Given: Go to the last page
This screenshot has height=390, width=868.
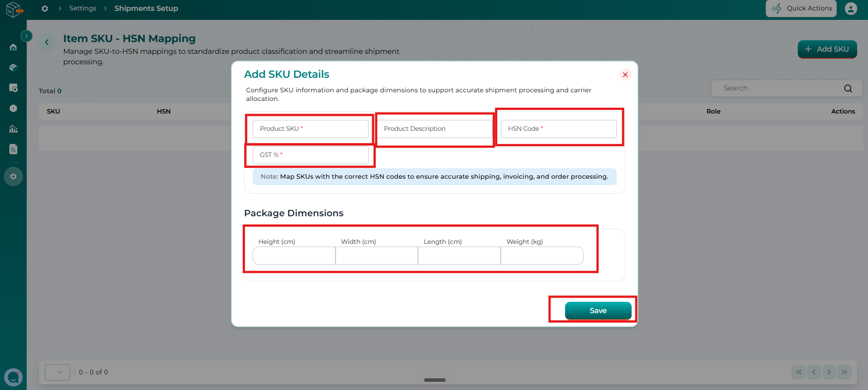Looking at the screenshot, I should pos(844,372).
